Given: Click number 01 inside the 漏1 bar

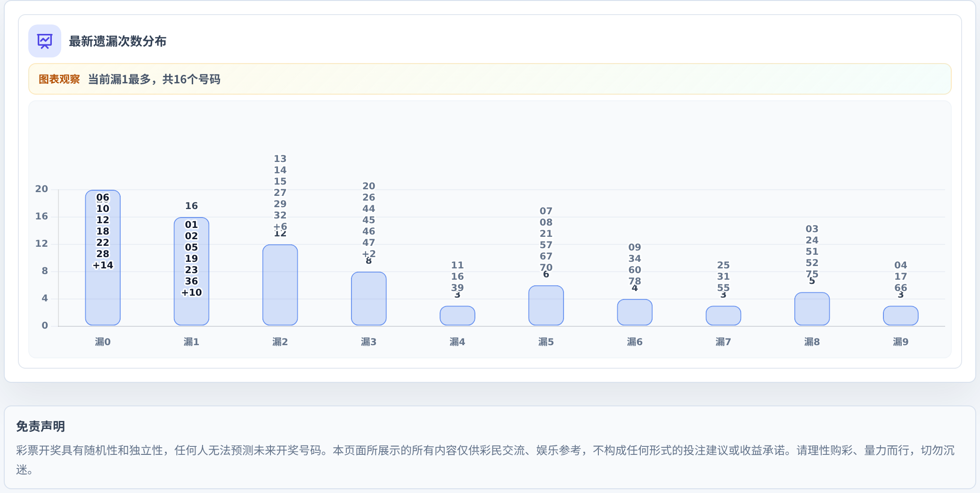Looking at the screenshot, I should (191, 225).
